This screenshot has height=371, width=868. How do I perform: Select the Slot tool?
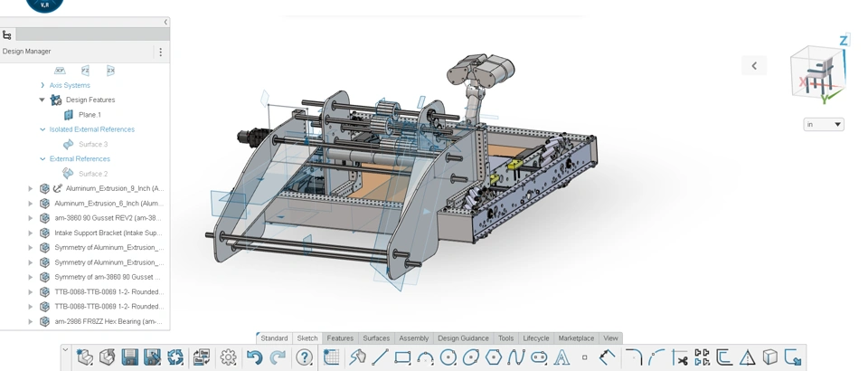pos(539,357)
